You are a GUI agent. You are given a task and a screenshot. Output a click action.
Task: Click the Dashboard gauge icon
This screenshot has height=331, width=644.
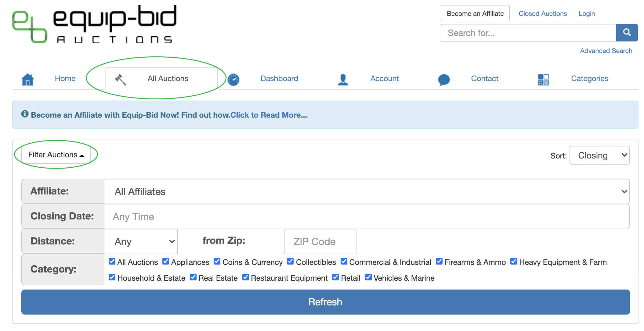233,80
